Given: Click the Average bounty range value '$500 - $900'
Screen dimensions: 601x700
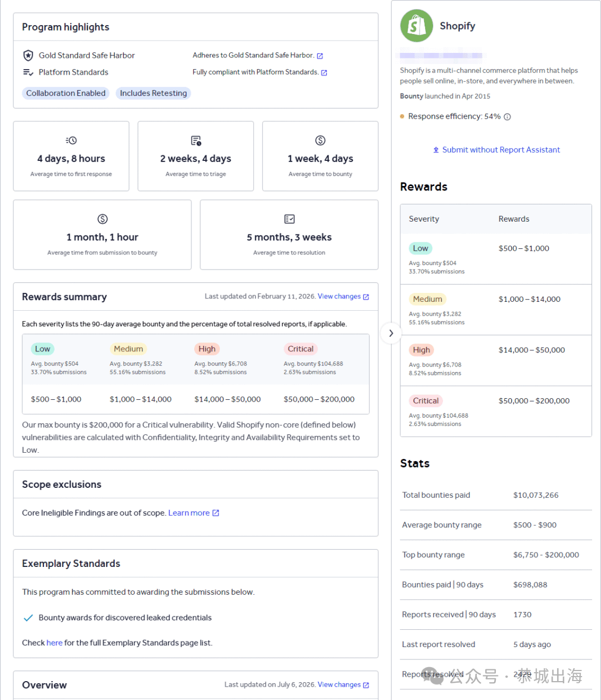Looking at the screenshot, I should pyautogui.click(x=535, y=525).
